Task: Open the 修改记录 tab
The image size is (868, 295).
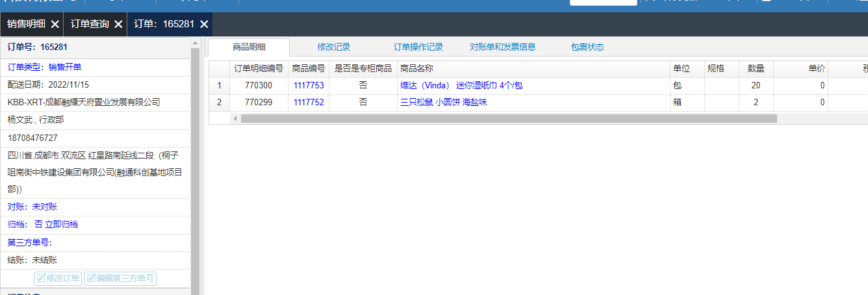Action: tap(334, 47)
